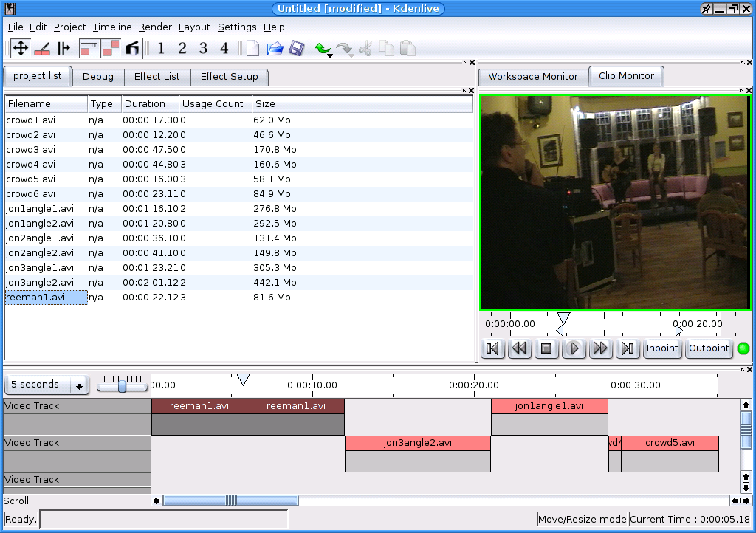Switch to the Effect List tab
The image size is (756, 533).
[157, 77]
